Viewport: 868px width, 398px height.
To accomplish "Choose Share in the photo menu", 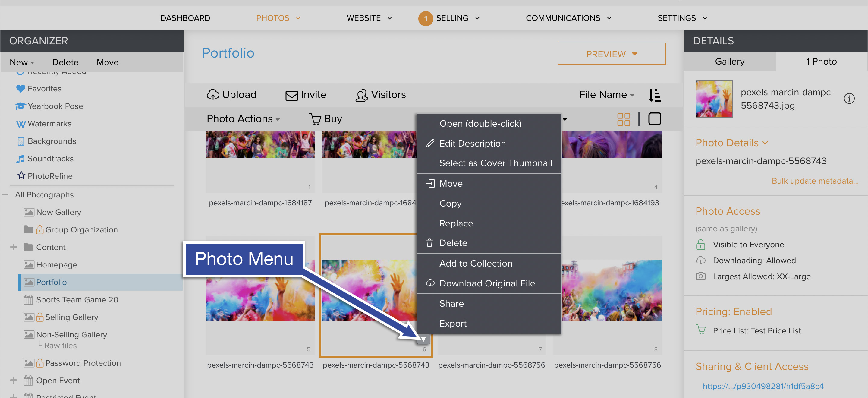I will coord(489,304).
